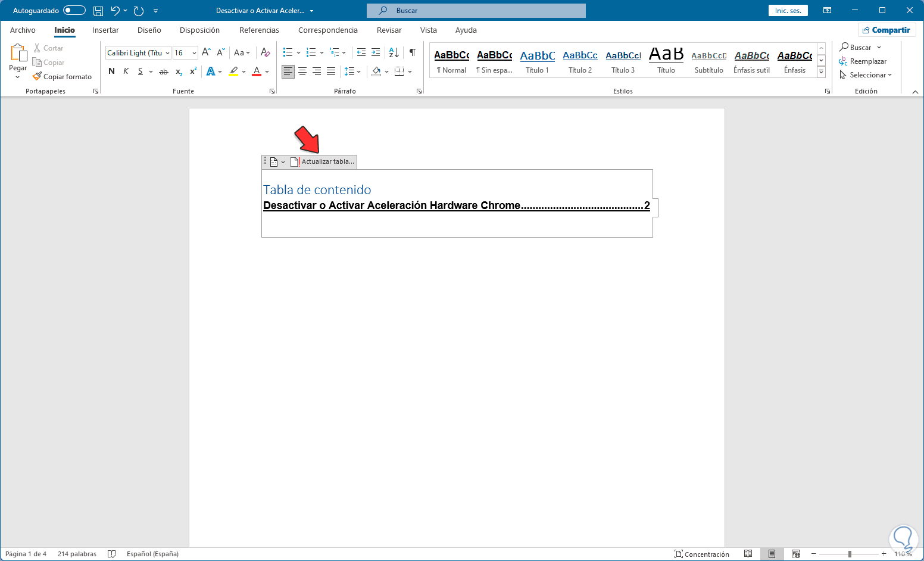Apply italic (K) formatting
The height and width of the screenshot is (561, 924).
coord(126,71)
